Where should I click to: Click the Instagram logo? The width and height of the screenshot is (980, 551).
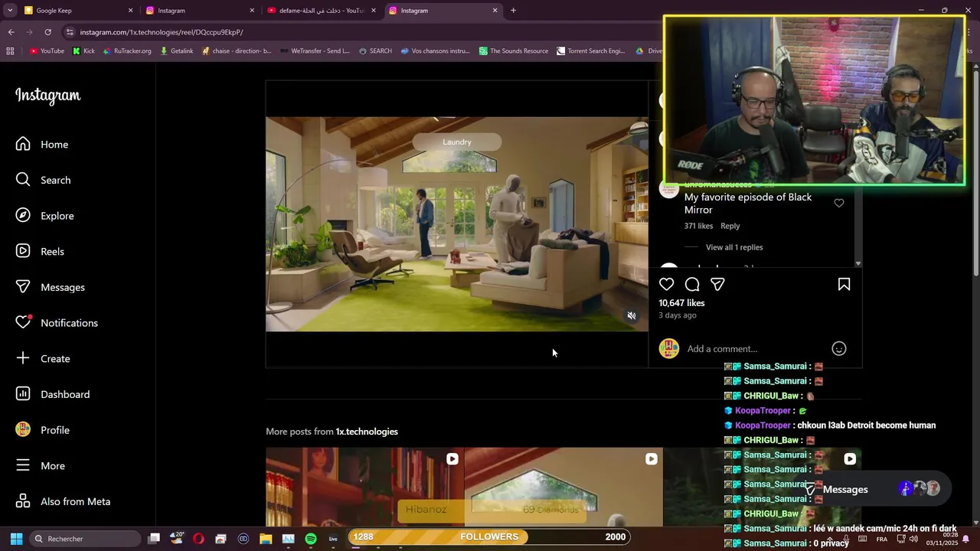(47, 96)
